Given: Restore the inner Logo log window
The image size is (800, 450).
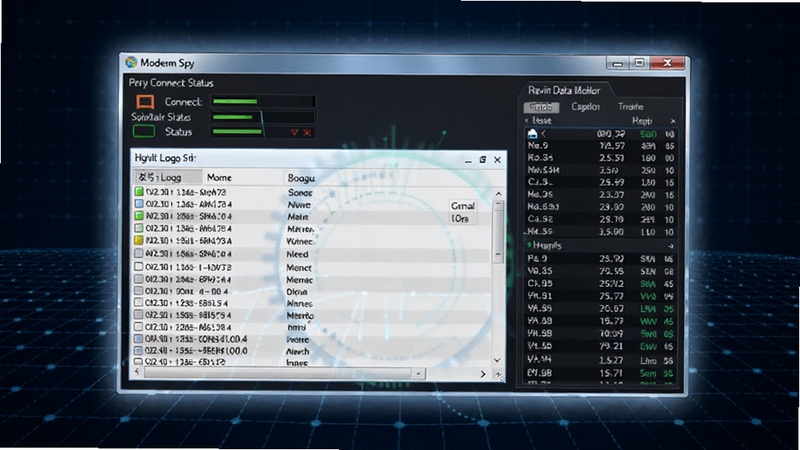Looking at the screenshot, I should coord(483,160).
